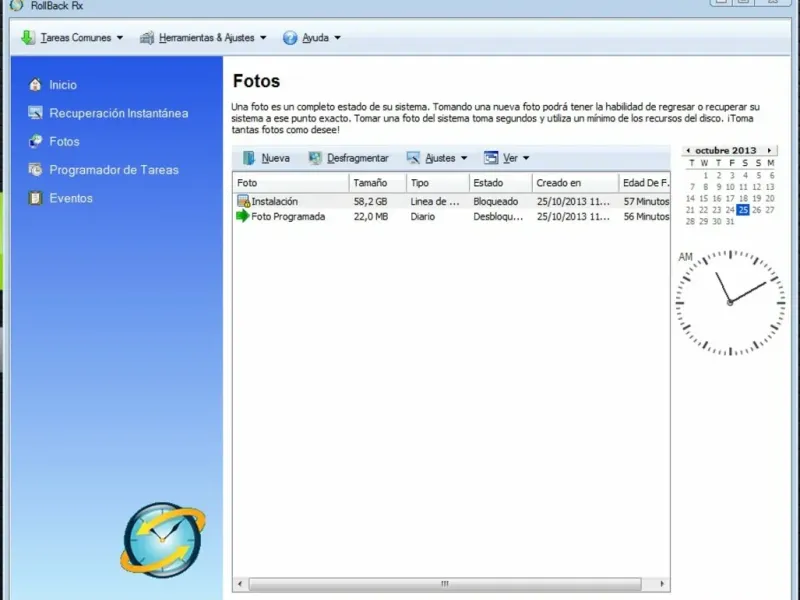Click the Fotos globe icon in sidebar

point(35,141)
